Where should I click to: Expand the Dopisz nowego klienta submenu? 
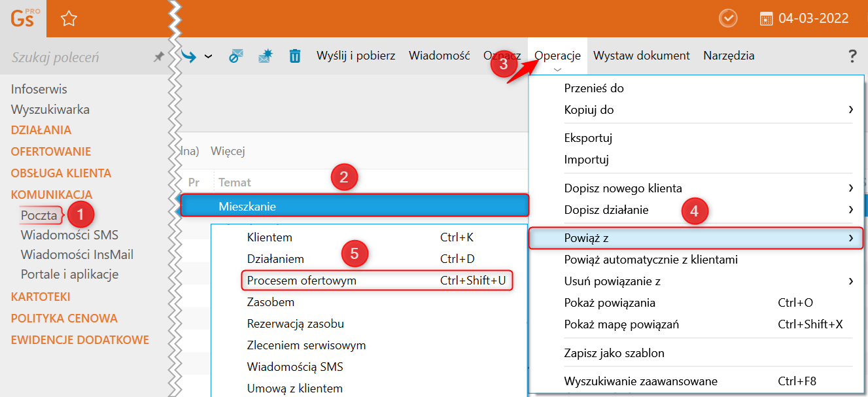[x=850, y=188]
